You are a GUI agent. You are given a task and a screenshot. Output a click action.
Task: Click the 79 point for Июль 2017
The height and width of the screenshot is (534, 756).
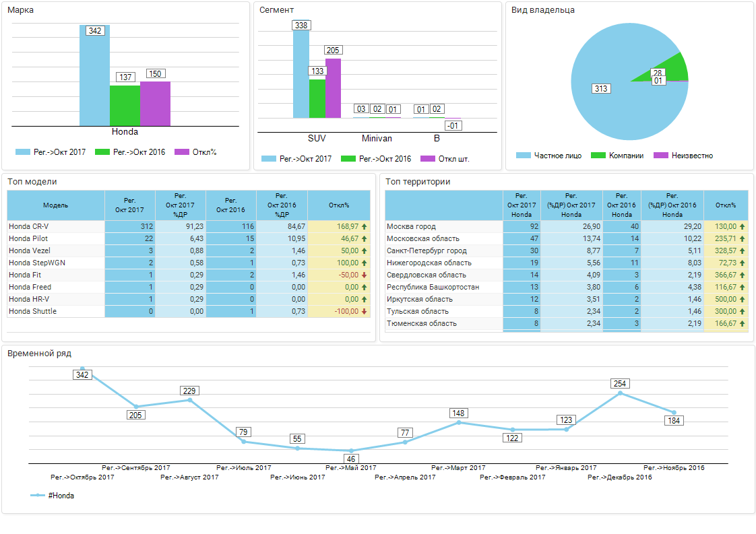(243, 442)
